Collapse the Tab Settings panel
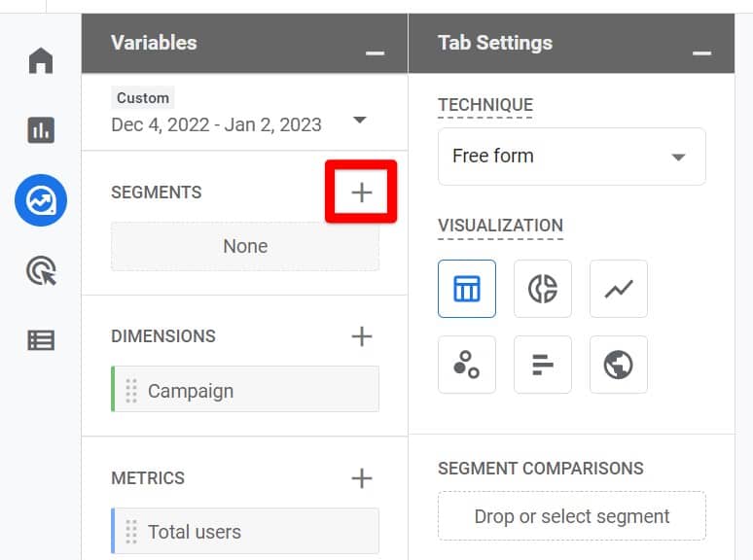 click(701, 52)
